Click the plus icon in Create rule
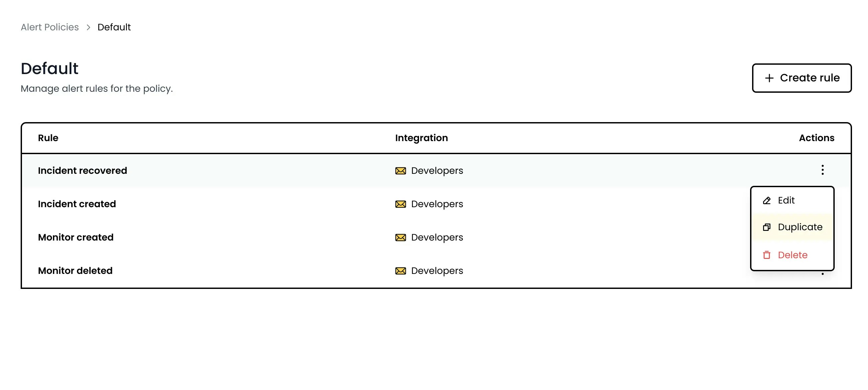Image resolution: width=868 pixels, height=390 pixels. pos(769,78)
